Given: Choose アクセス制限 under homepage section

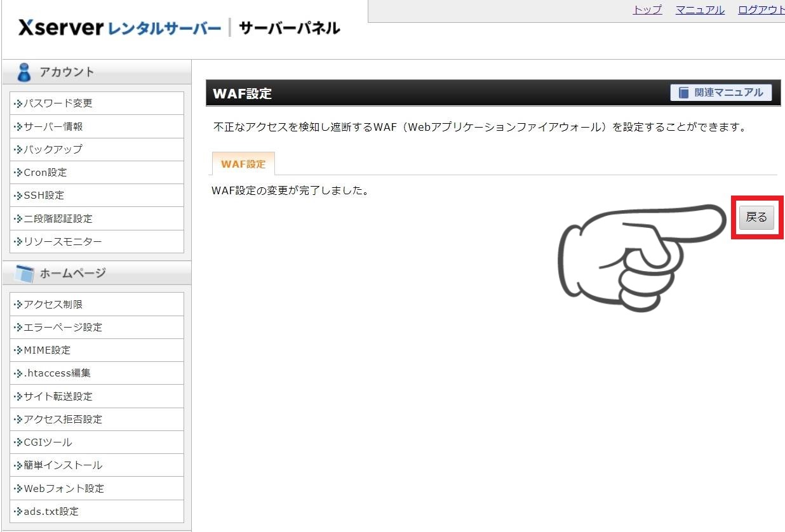Looking at the screenshot, I should pos(53,304).
